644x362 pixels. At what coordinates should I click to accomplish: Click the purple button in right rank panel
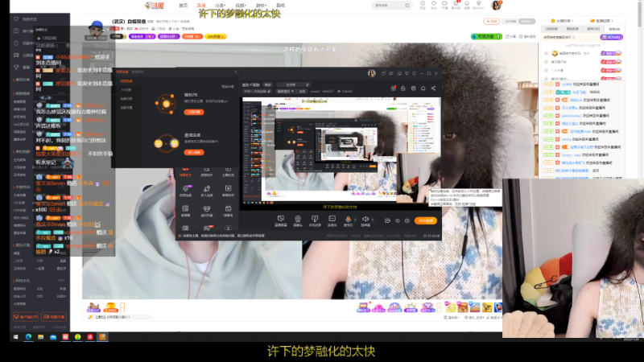coord(612,37)
